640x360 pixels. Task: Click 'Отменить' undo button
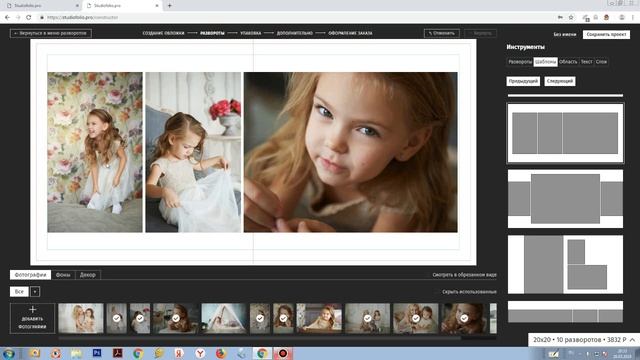pyautogui.click(x=442, y=33)
